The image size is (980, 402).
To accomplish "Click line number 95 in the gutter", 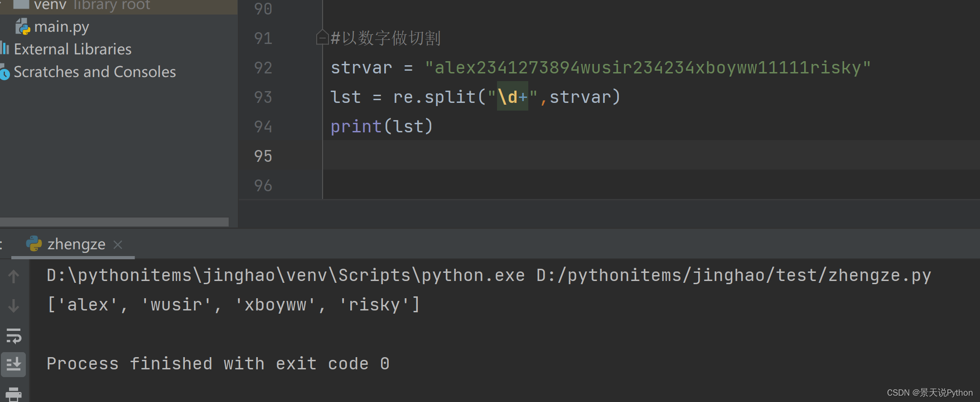I will [263, 156].
